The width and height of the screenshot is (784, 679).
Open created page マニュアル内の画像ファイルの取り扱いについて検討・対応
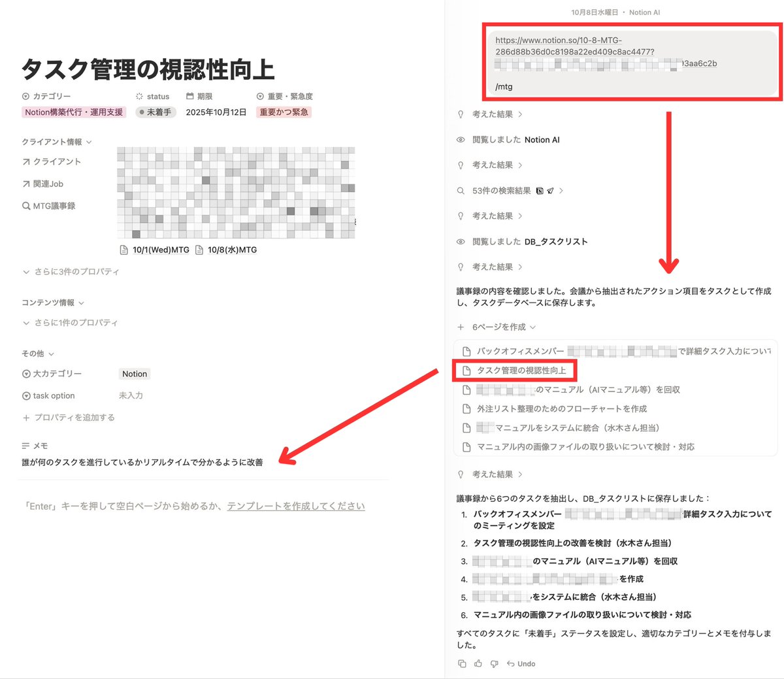578,447
